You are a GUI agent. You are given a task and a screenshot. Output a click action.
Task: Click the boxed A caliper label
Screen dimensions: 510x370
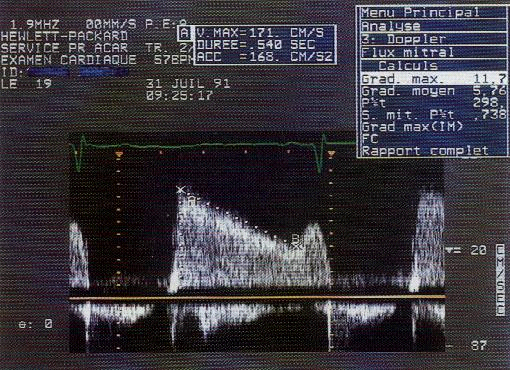(x=185, y=33)
